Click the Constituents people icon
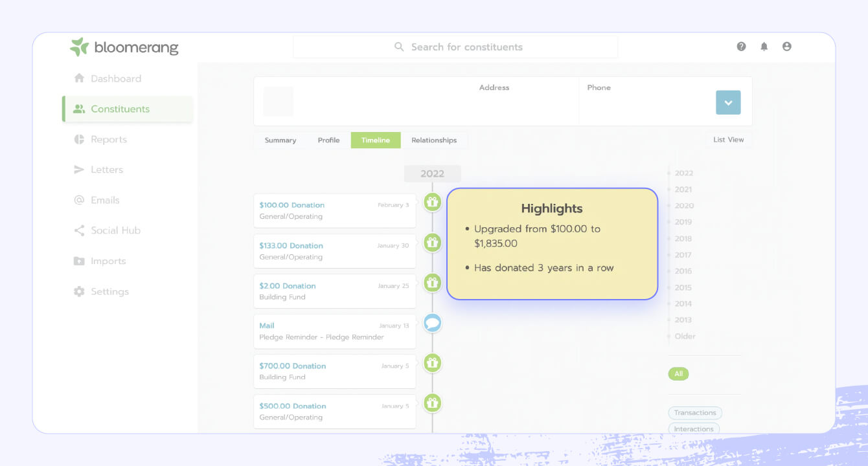 tap(79, 109)
